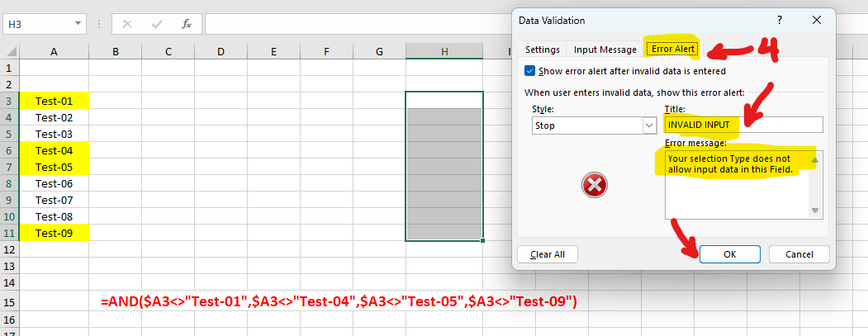Select cell containing Test-08
Screen dimensions: 868x336
point(54,216)
